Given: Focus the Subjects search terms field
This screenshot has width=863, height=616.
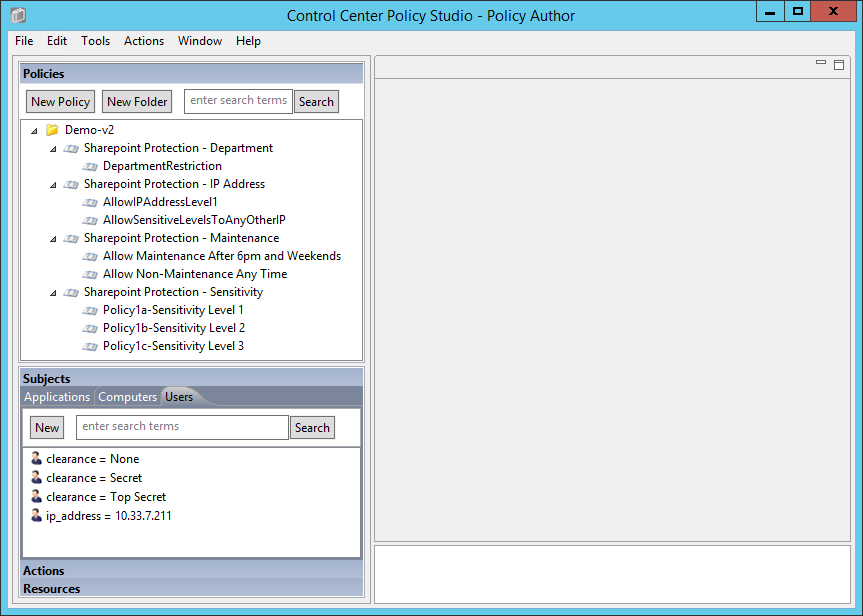Looking at the screenshot, I should point(182,427).
